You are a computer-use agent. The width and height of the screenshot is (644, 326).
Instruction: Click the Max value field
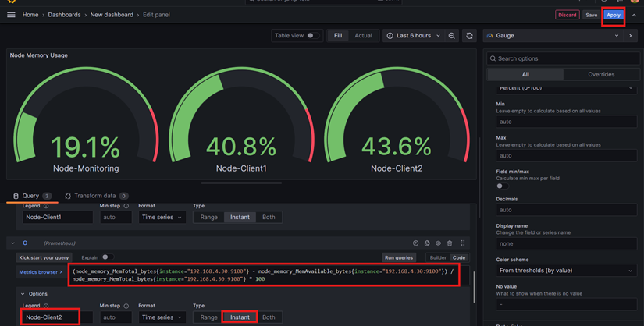[x=567, y=156]
